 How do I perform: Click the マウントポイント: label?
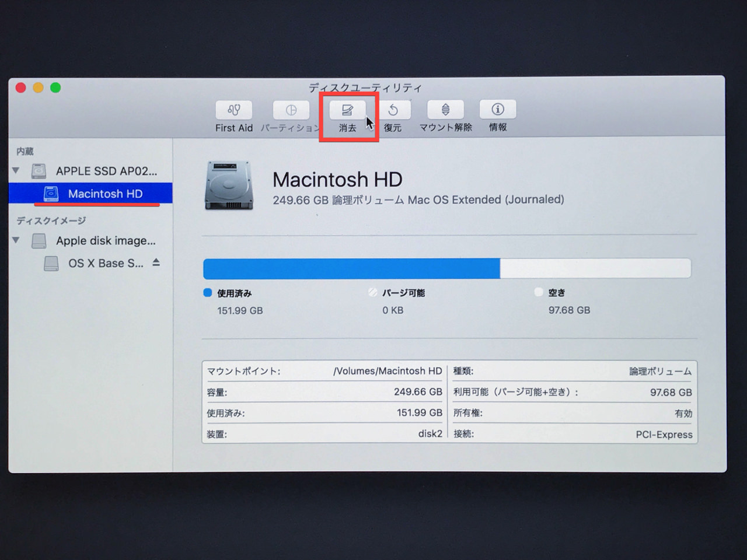243,371
